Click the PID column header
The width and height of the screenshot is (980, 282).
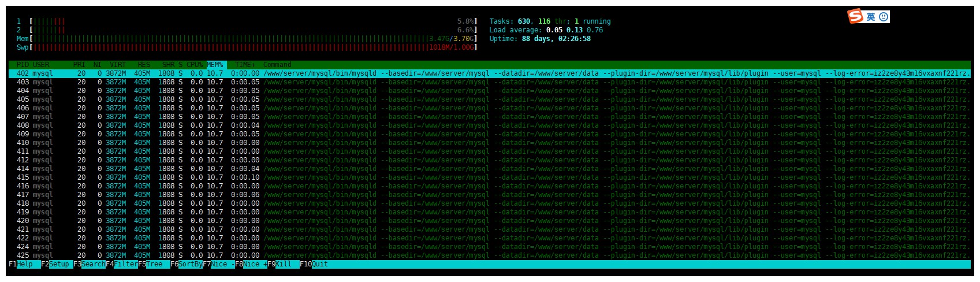tap(23, 65)
